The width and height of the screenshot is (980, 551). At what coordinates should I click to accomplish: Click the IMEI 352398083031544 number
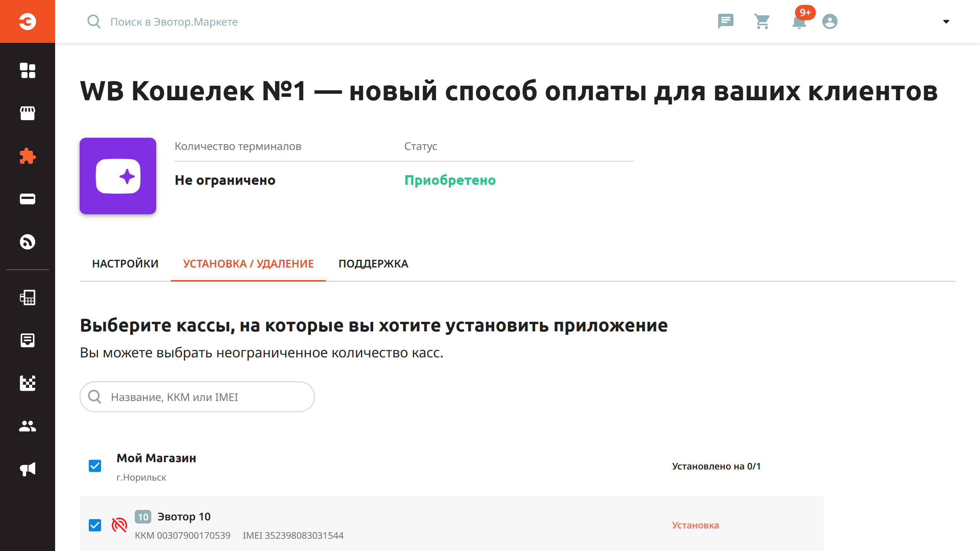click(x=293, y=535)
